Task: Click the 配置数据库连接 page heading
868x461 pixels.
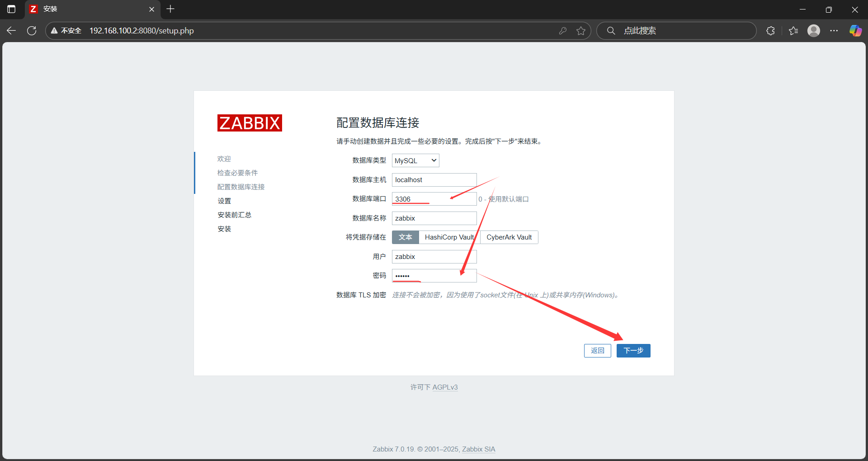Action: click(x=378, y=123)
